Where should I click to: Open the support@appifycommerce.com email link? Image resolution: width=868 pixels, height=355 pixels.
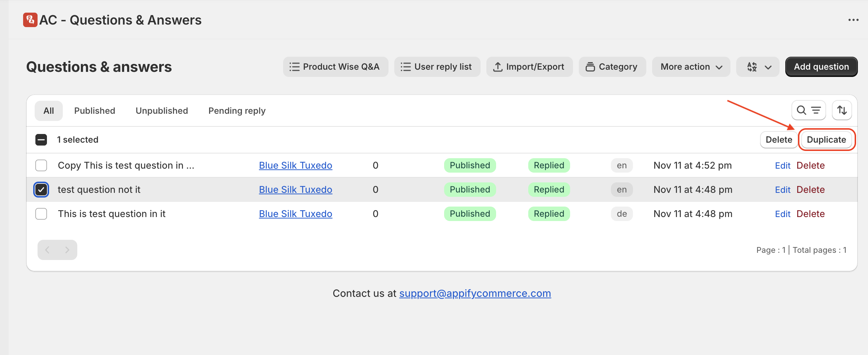coord(475,293)
